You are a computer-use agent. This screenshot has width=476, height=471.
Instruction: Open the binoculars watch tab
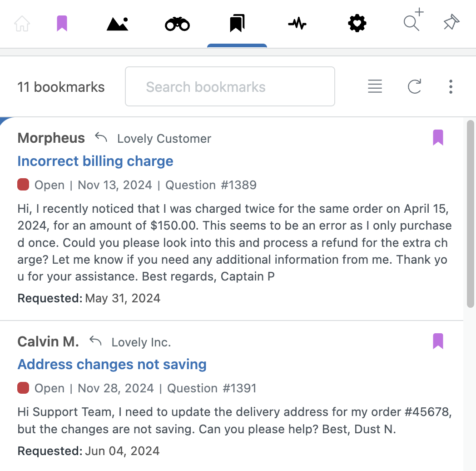pos(177,24)
